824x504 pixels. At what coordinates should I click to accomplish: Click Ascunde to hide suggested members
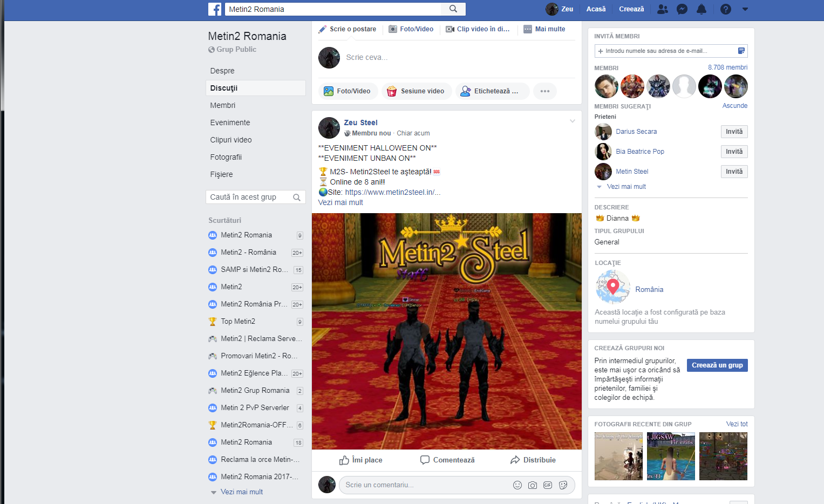(735, 106)
